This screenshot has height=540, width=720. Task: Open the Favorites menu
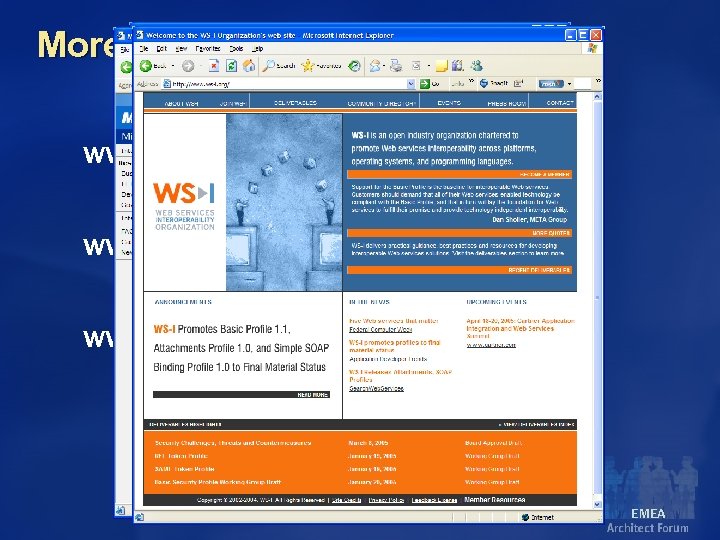[x=208, y=48]
